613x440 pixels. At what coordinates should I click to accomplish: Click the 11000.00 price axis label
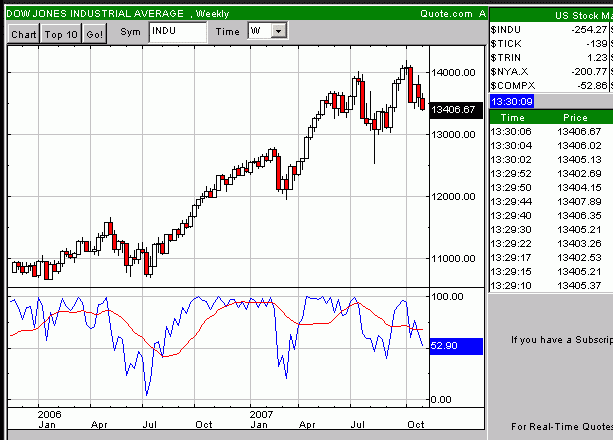click(x=453, y=259)
